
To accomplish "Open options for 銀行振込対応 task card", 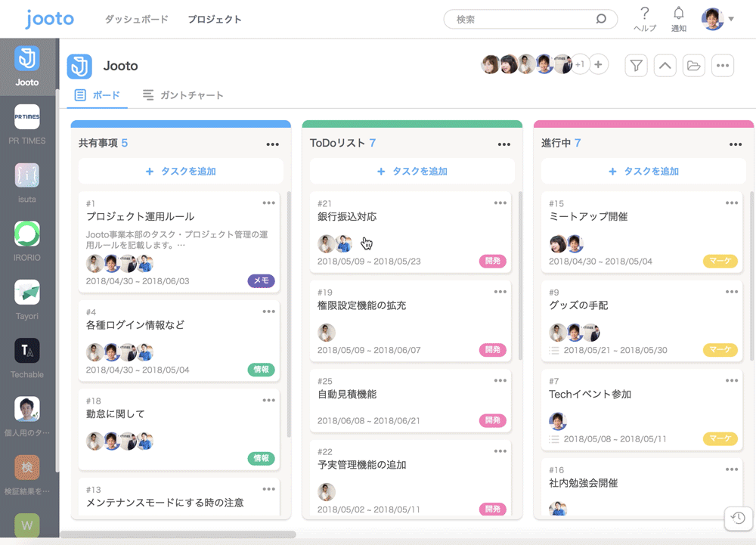I will 500,203.
